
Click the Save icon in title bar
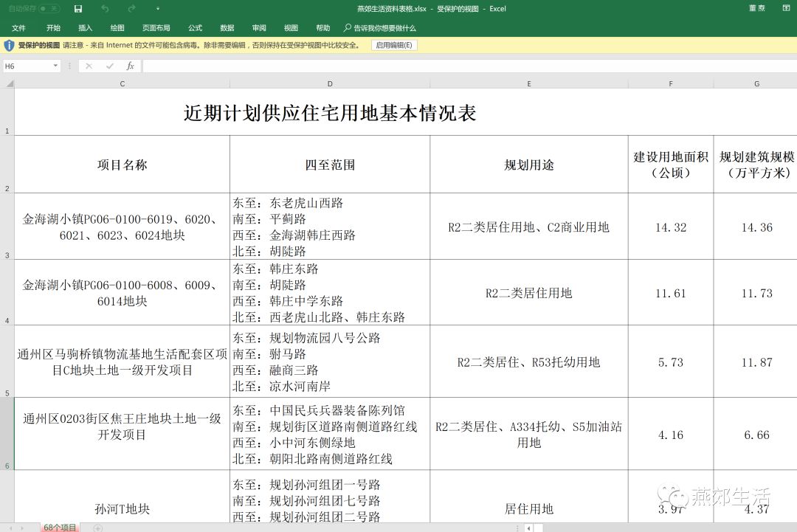(x=78, y=9)
